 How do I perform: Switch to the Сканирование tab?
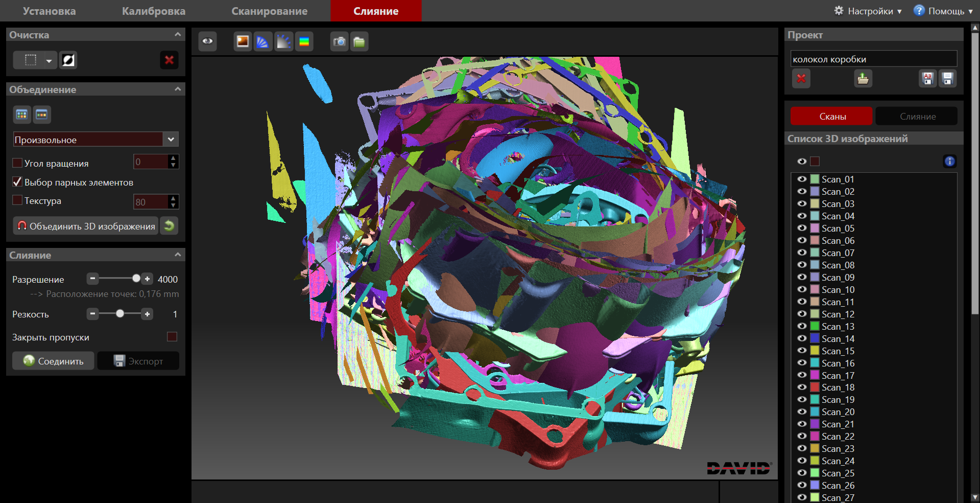pyautogui.click(x=269, y=11)
